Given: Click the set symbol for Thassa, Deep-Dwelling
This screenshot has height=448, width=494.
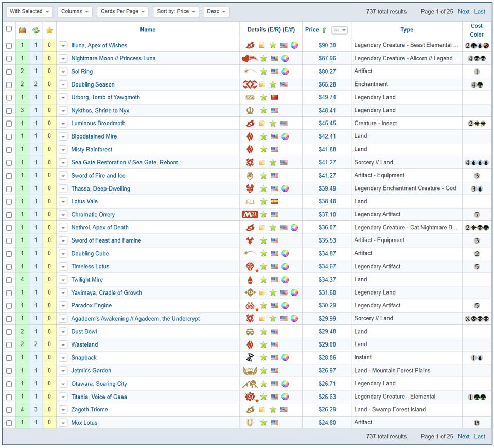Looking at the screenshot, I should pos(250,188).
